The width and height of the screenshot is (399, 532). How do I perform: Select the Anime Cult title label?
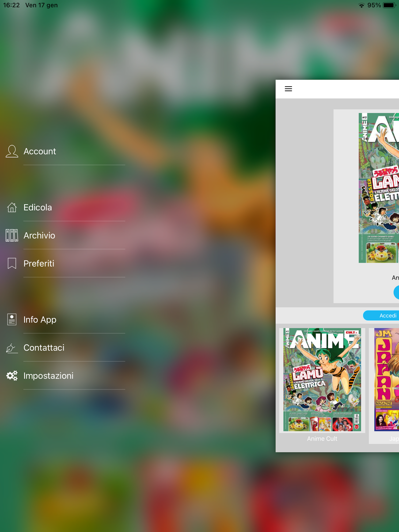[322, 439]
